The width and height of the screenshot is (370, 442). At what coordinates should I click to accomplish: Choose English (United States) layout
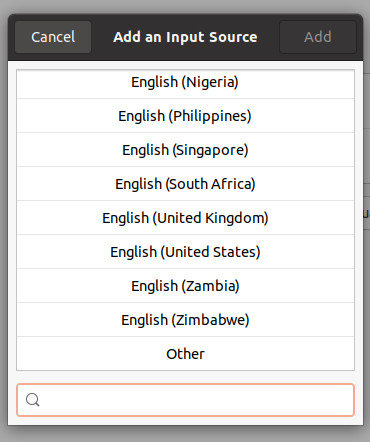(x=185, y=252)
